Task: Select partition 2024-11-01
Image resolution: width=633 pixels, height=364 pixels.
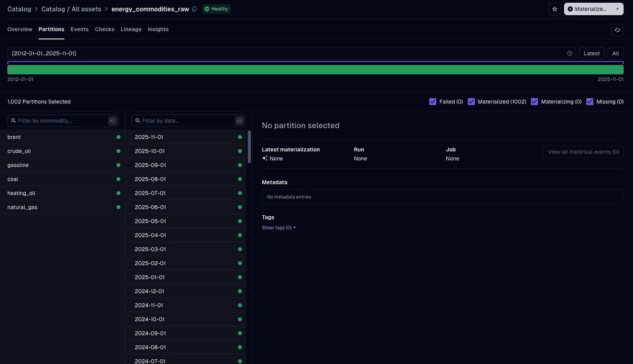Action: [186, 305]
